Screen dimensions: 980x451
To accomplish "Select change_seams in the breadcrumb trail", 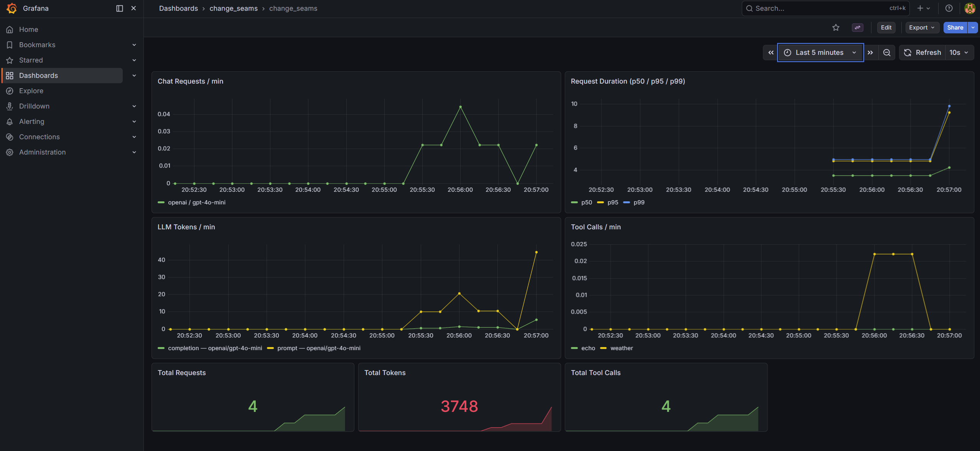I will [233, 8].
